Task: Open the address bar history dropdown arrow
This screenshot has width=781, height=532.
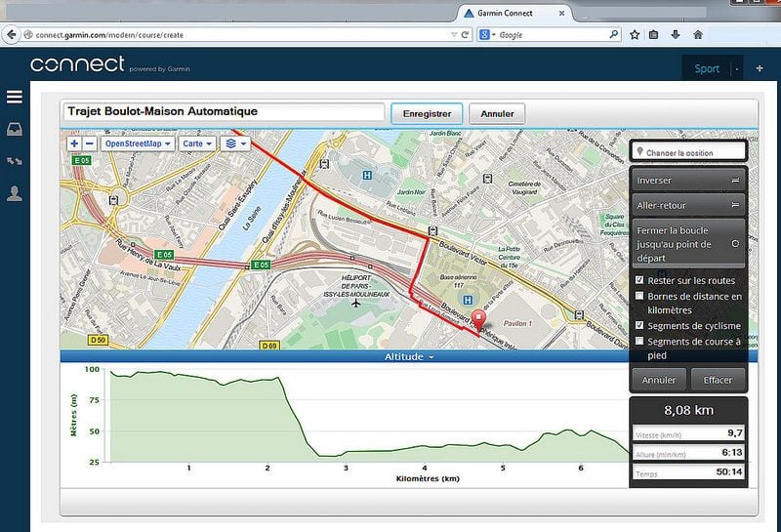Action: tap(454, 35)
